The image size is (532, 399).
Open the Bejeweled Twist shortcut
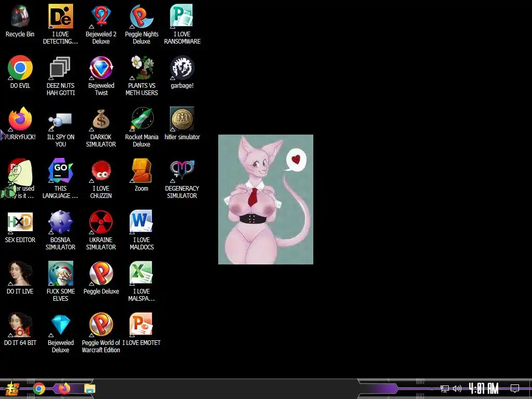101,68
